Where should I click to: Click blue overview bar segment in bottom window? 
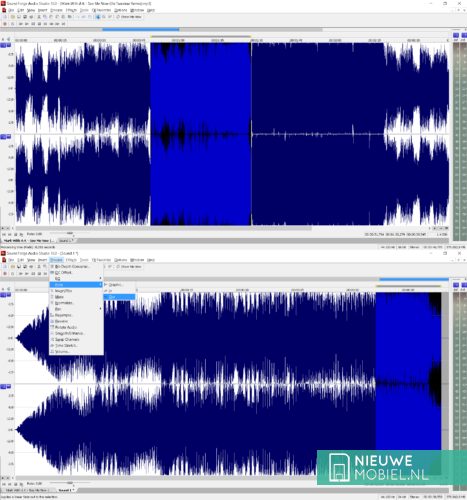point(414,279)
